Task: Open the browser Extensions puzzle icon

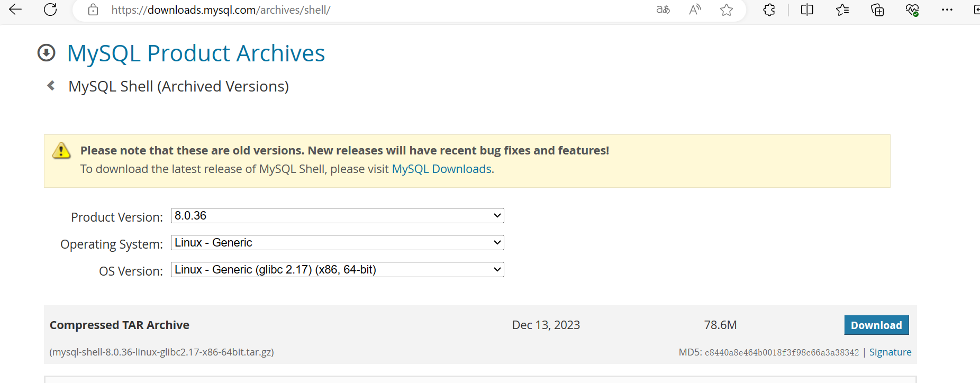Action: coord(769,10)
